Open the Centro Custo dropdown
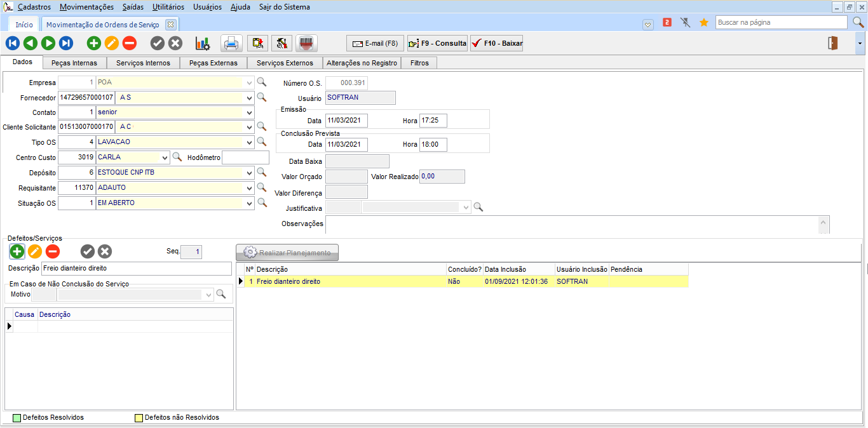The image size is (868, 428). (x=165, y=157)
